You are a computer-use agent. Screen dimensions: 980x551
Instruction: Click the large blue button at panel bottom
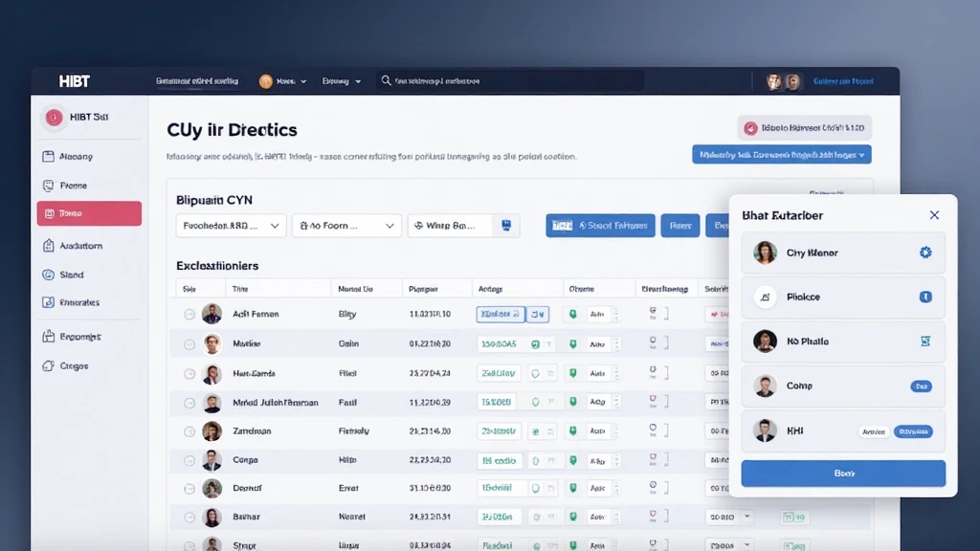[843, 474]
